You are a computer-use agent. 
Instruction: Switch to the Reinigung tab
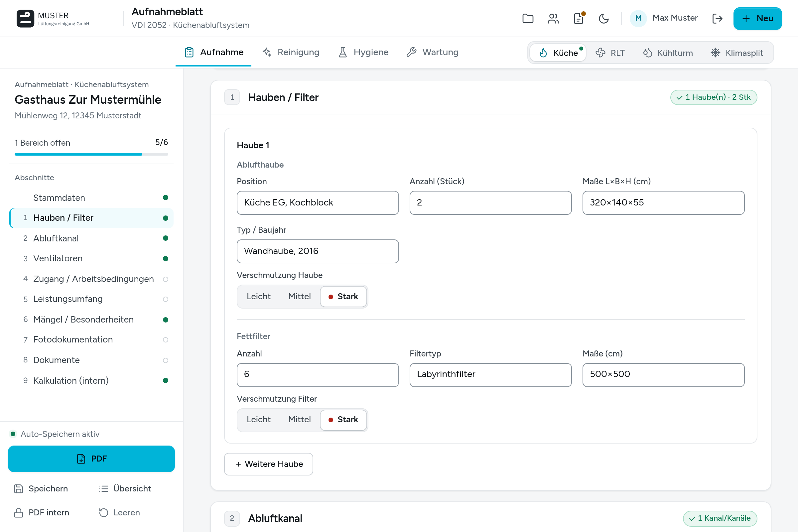pos(291,52)
